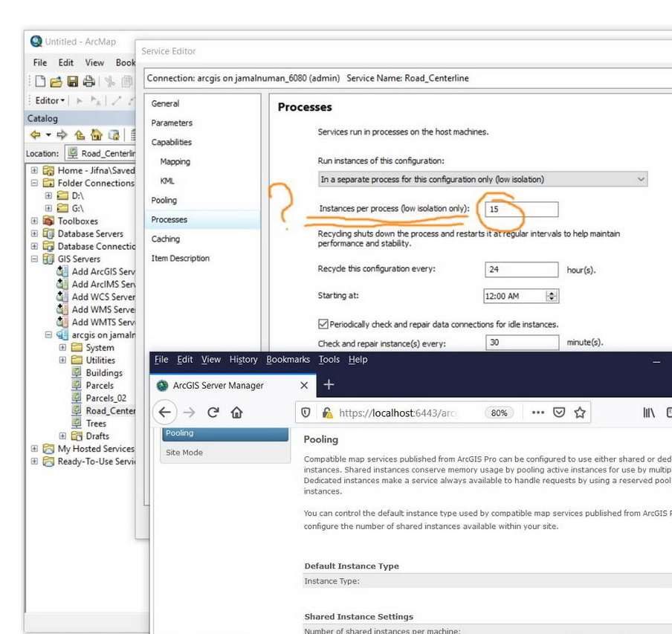Click the Firefox back button
Image resolution: width=672 pixels, height=634 pixels.
coord(165,413)
